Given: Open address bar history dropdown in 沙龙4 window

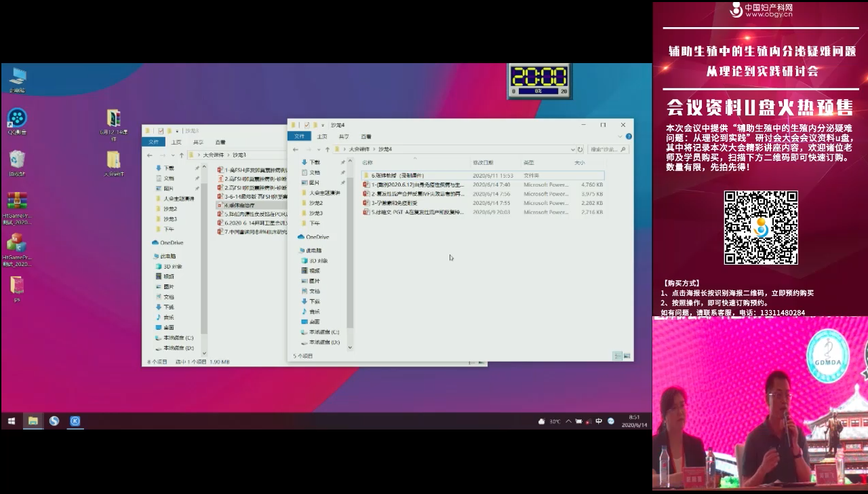Looking at the screenshot, I should 572,149.
